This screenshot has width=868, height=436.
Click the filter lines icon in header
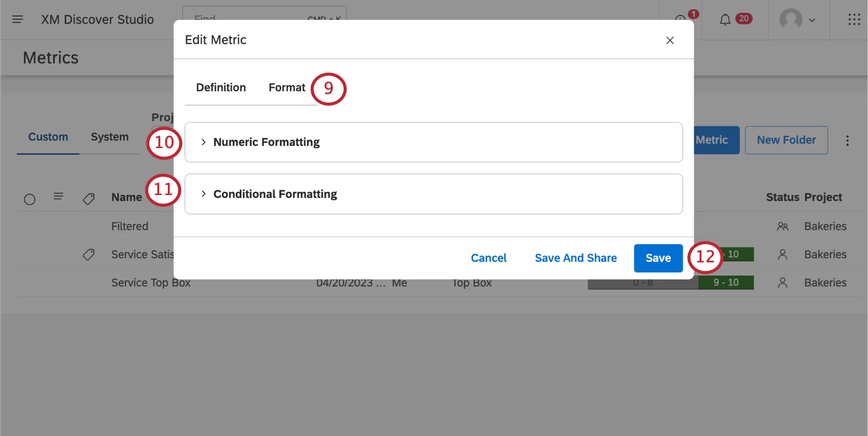(x=58, y=196)
